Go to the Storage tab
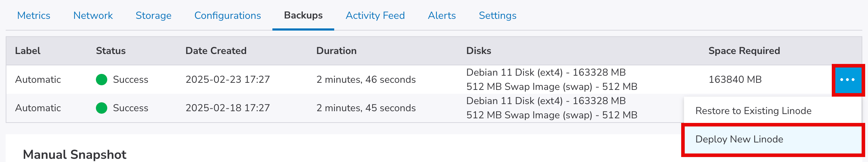Screen dimensions: 868x162 pyautogui.click(x=153, y=16)
